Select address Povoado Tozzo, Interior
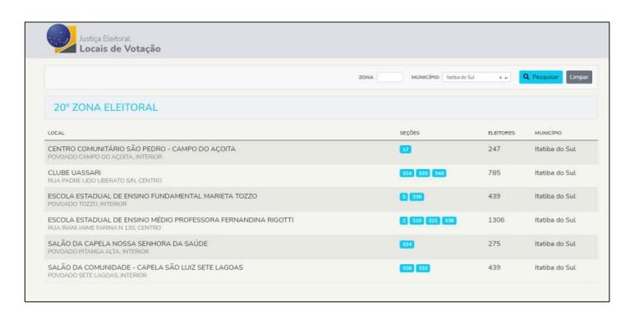This screenshot has width=644, height=325. click(x=87, y=204)
